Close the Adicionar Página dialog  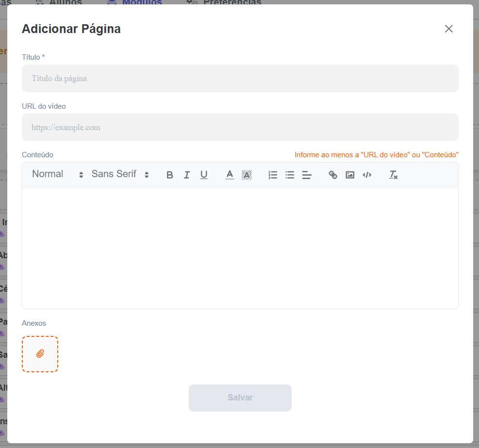click(x=449, y=29)
